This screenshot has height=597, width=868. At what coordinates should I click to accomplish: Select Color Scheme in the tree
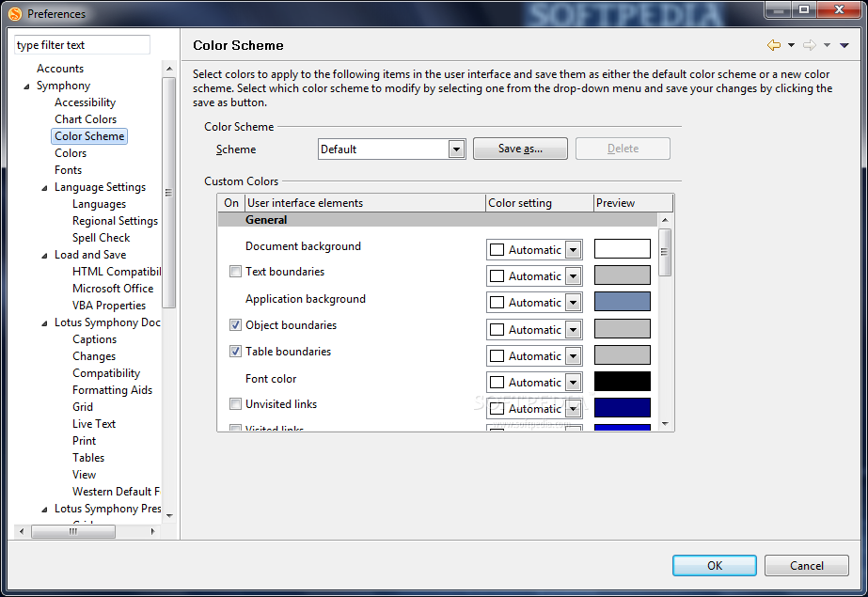[89, 136]
